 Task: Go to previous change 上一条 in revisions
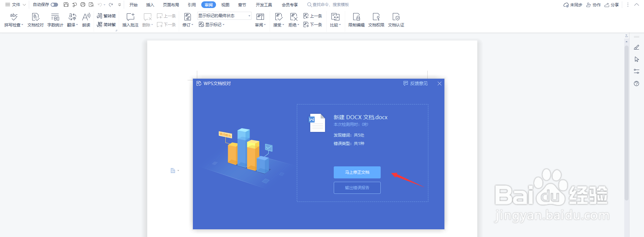pos(313,16)
